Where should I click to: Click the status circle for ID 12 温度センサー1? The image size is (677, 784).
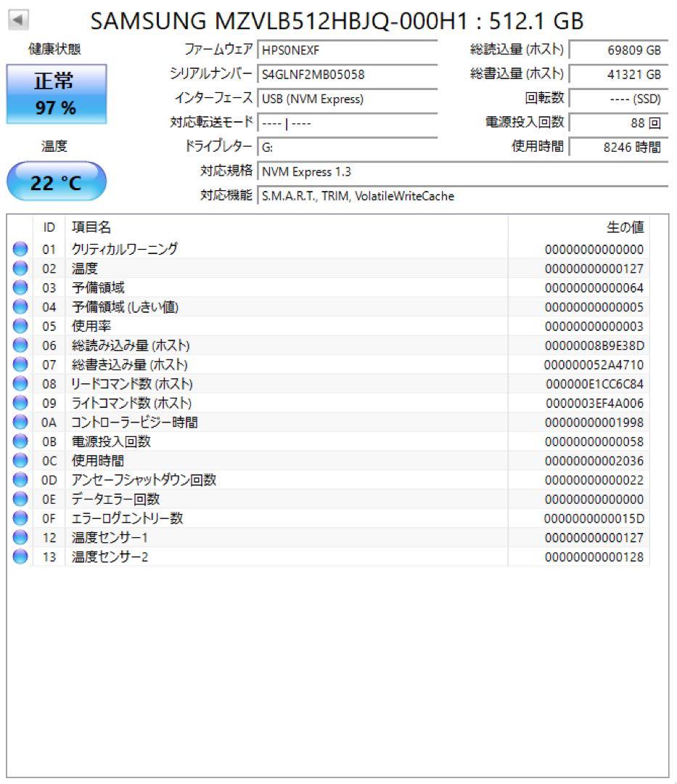pos(20,537)
